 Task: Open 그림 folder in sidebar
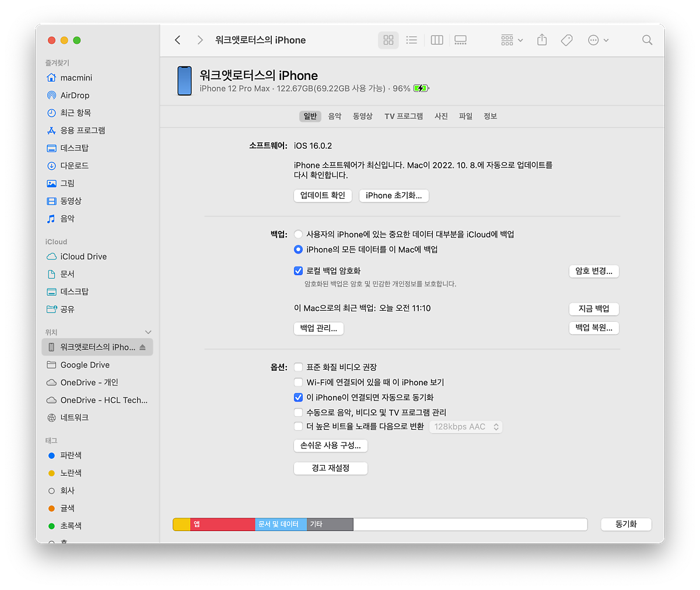point(67,183)
